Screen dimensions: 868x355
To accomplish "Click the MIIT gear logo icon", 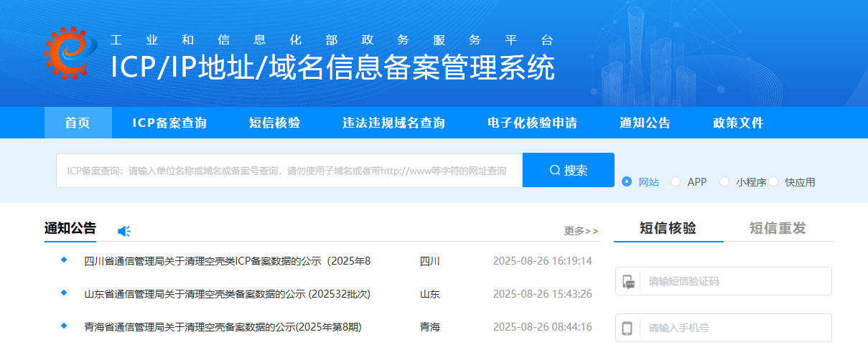I will [x=70, y=52].
